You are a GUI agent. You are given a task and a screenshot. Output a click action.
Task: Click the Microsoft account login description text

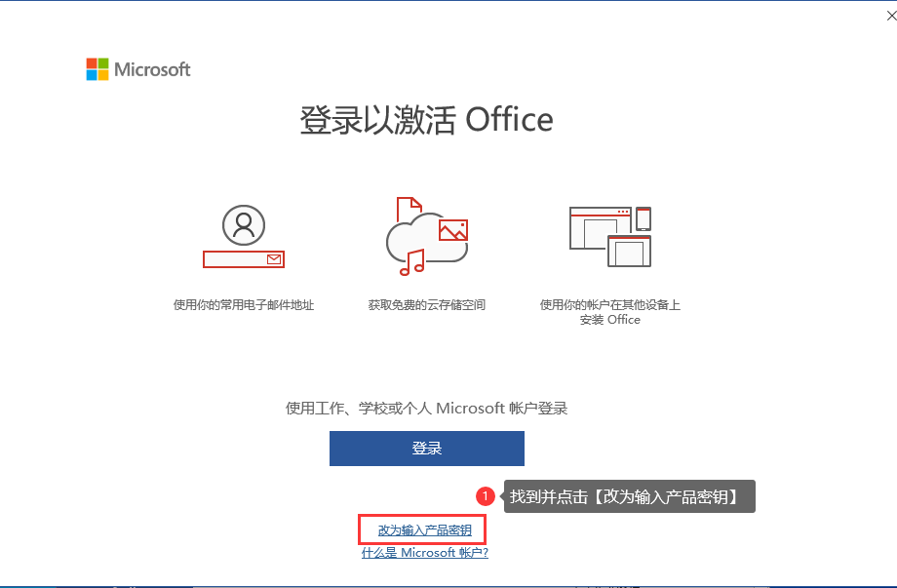(x=426, y=408)
